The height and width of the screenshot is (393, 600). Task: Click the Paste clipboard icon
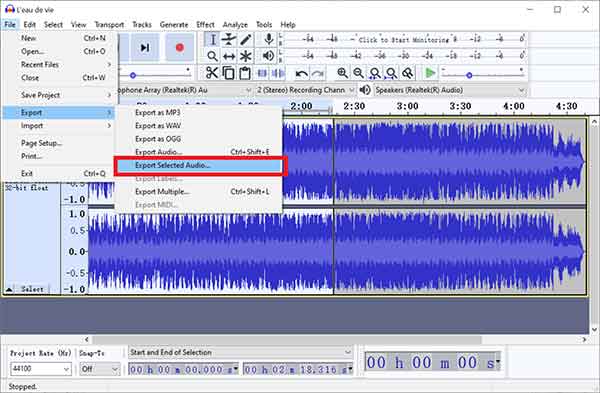[245, 73]
